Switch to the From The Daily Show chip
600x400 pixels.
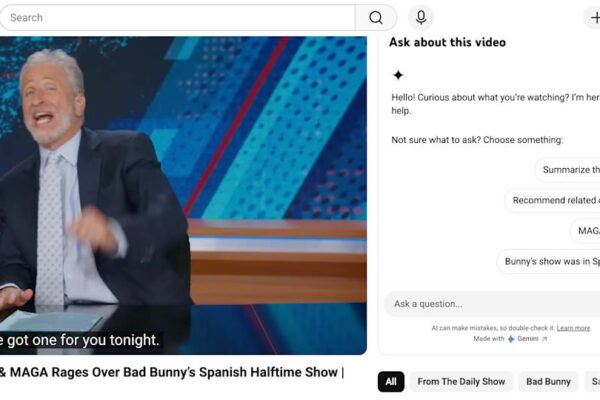(x=461, y=382)
